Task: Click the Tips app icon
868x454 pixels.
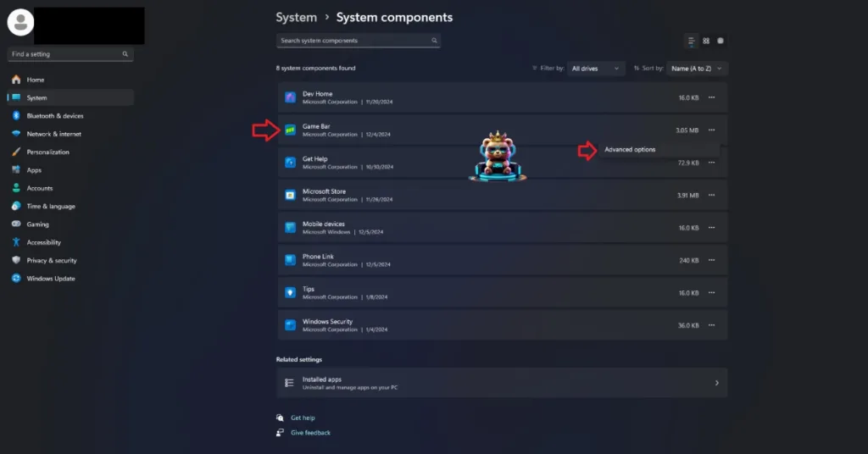Action: (290, 292)
